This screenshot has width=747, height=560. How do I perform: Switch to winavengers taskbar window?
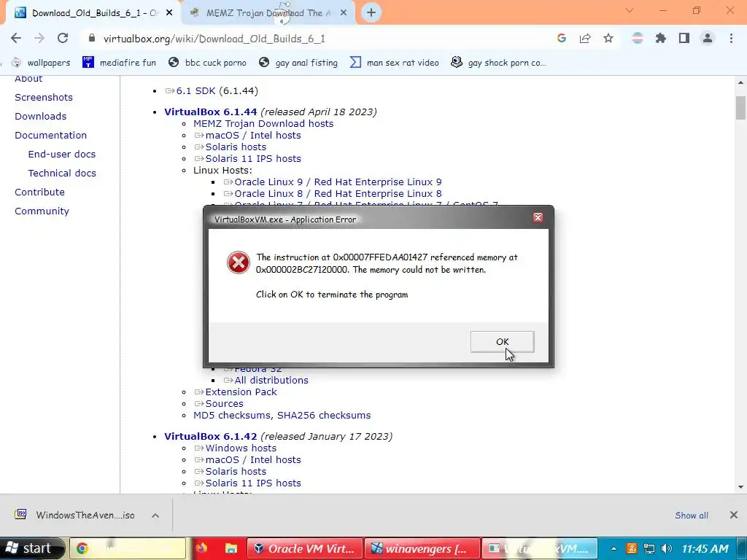[422, 548]
